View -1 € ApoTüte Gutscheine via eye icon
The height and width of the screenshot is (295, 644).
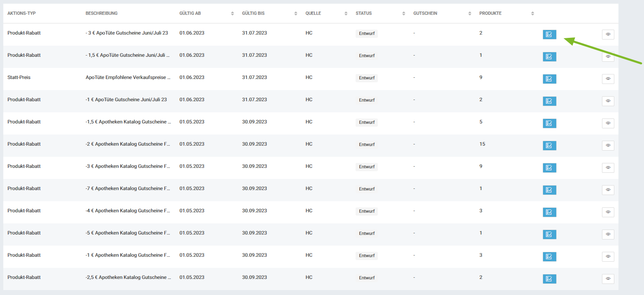[608, 101]
